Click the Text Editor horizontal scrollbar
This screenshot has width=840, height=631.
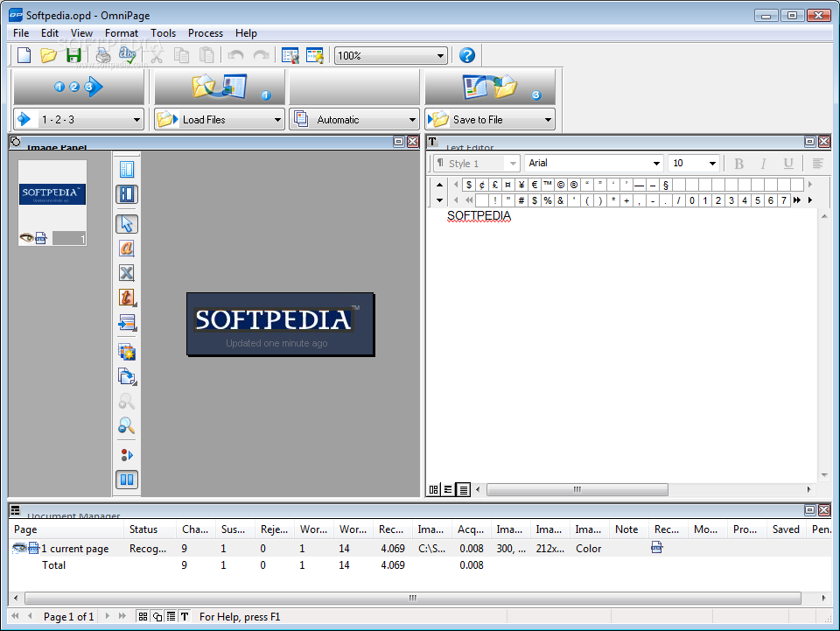coord(577,489)
